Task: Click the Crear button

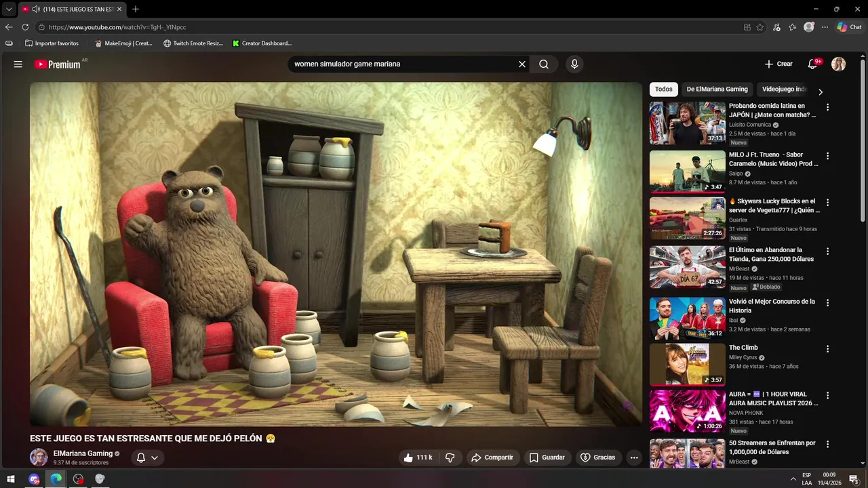Action: click(x=778, y=64)
